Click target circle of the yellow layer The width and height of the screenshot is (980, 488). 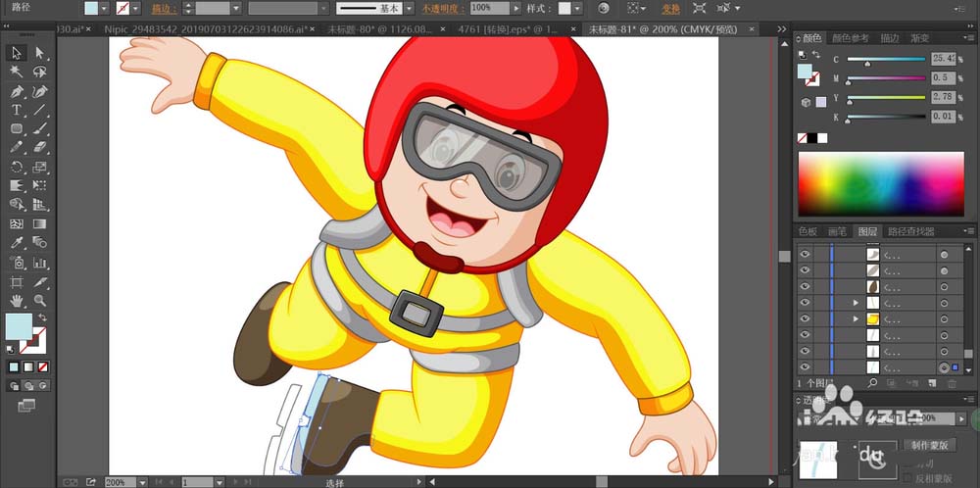click(944, 318)
